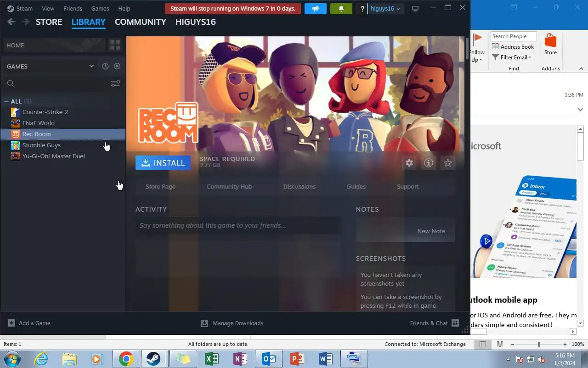
Task: Expand the GAMES filter dropdown
Action: tap(91, 66)
